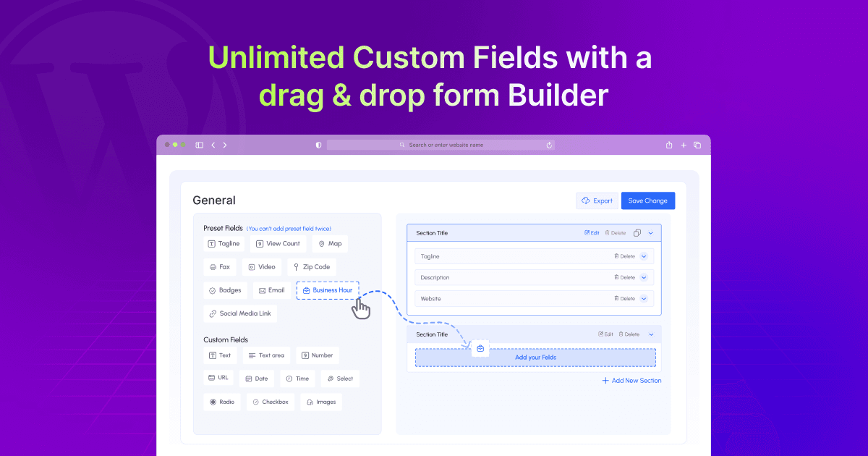Click the Map preset field
Viewport: 868px width, 456px height.
pos(330,243)
